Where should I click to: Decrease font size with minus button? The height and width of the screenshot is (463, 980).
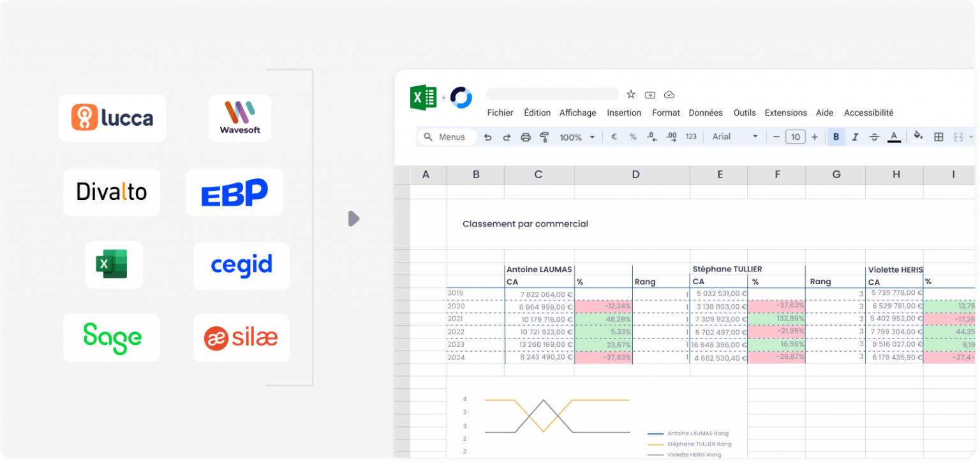776,137
